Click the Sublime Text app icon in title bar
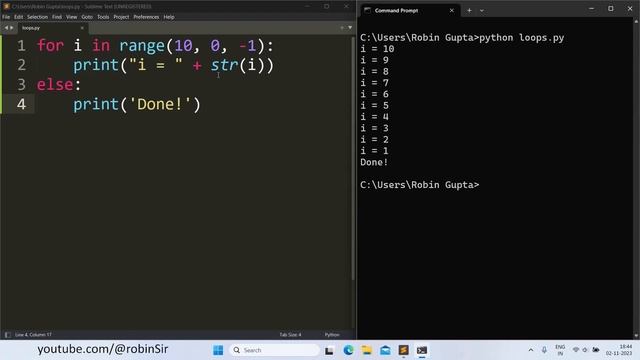 [6, 7]
